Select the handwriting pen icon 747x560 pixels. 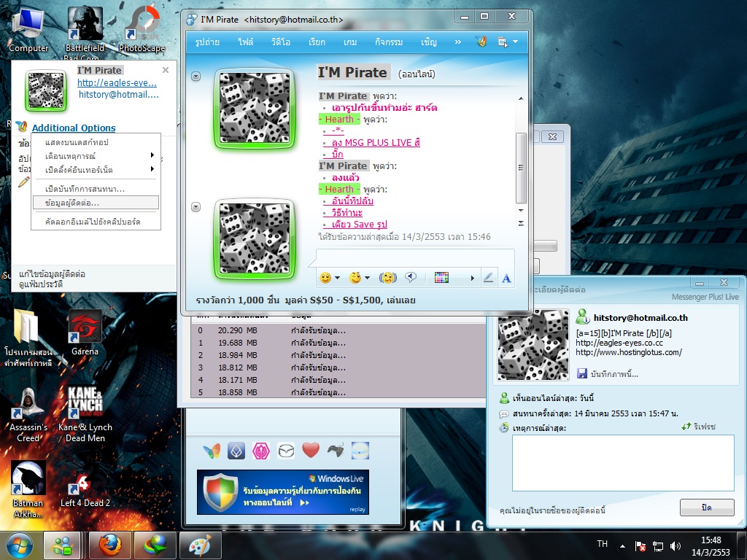coord(488,278)
